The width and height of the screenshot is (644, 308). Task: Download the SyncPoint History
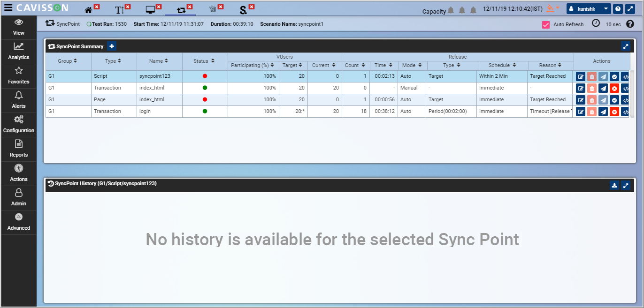[x=614, y=185]
